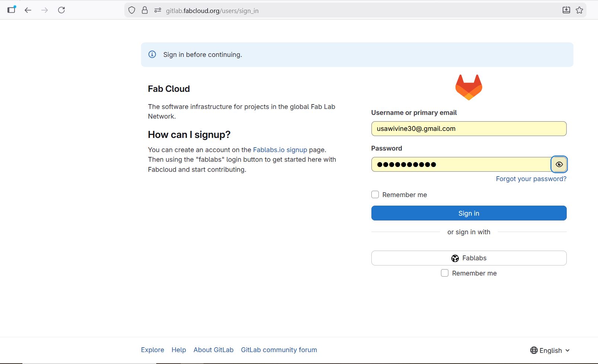This screenshot has height=364, width=598.
Task: Click the Sign in button
Action: [469, 213]
